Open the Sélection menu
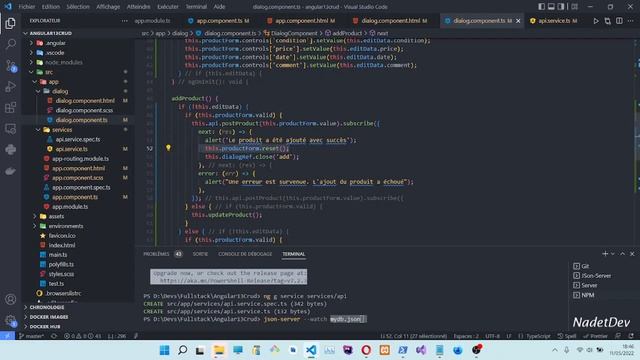This screenshot has height=360, width=640. pos(78,7)
